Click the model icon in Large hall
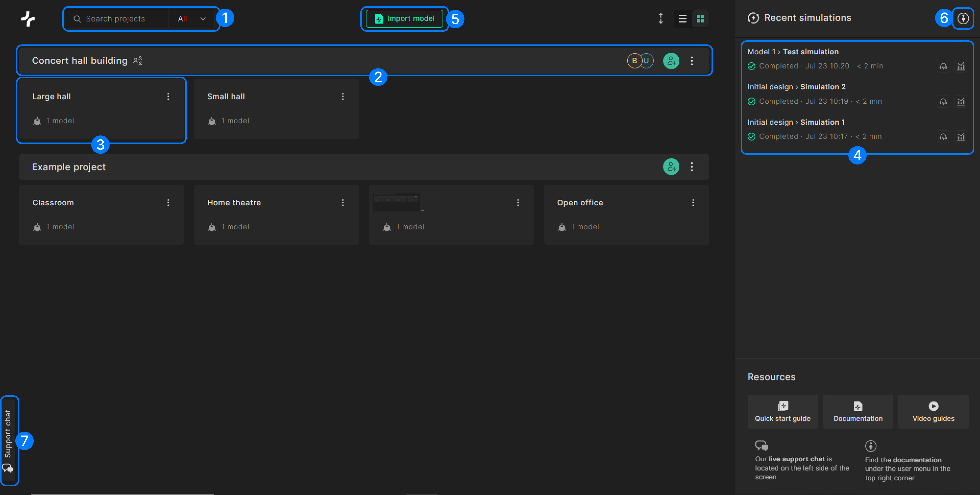 [37, 121]
